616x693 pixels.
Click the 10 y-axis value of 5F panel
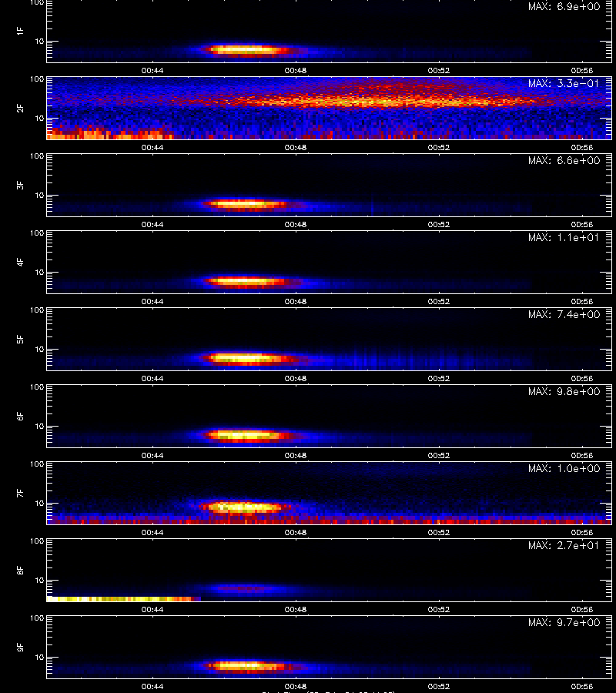[x=39, y=349]
